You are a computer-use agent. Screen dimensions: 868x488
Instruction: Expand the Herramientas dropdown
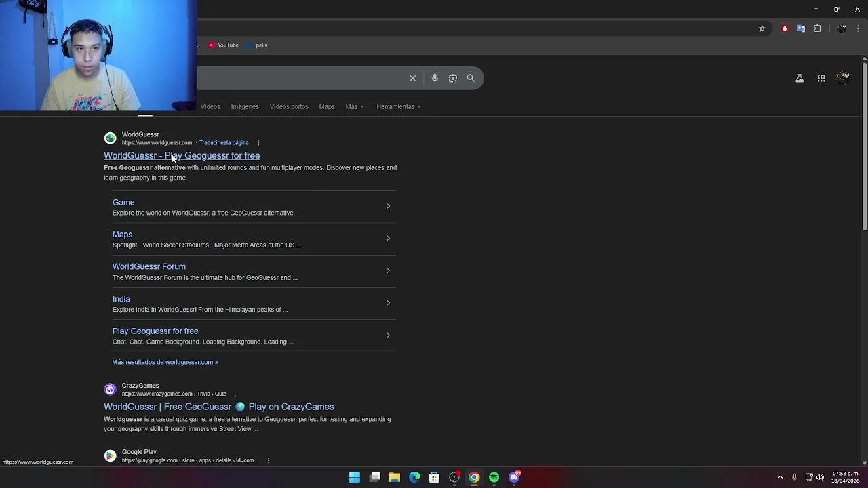coord(399,106)
